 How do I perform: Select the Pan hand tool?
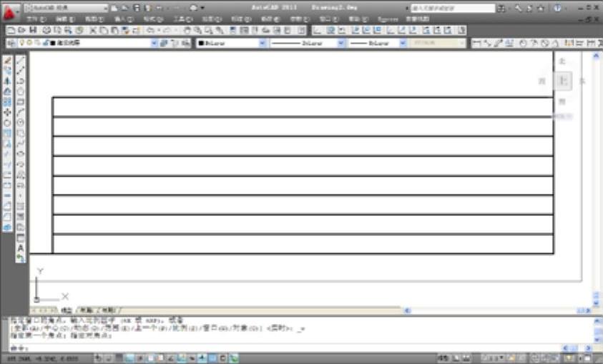click(187, 30)
